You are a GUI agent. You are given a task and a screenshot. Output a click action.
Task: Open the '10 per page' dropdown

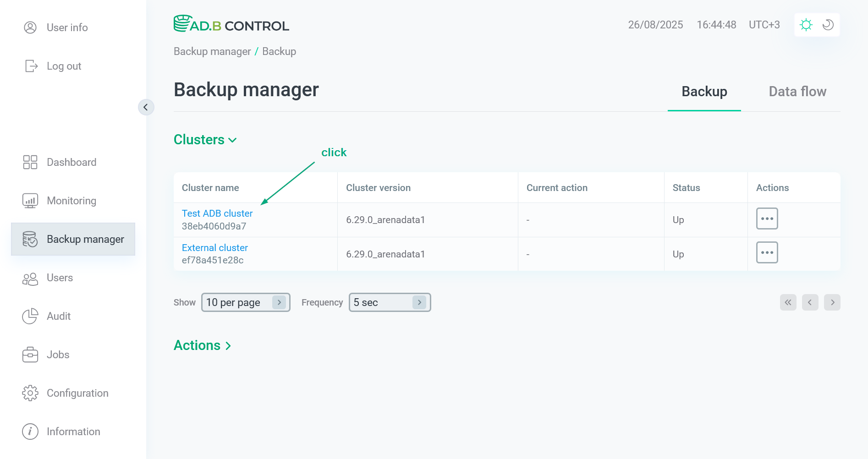pos(246,302)
